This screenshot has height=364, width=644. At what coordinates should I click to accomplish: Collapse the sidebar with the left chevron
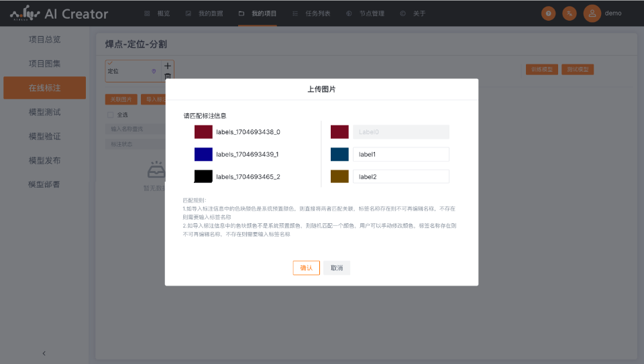tap(44, 353)
